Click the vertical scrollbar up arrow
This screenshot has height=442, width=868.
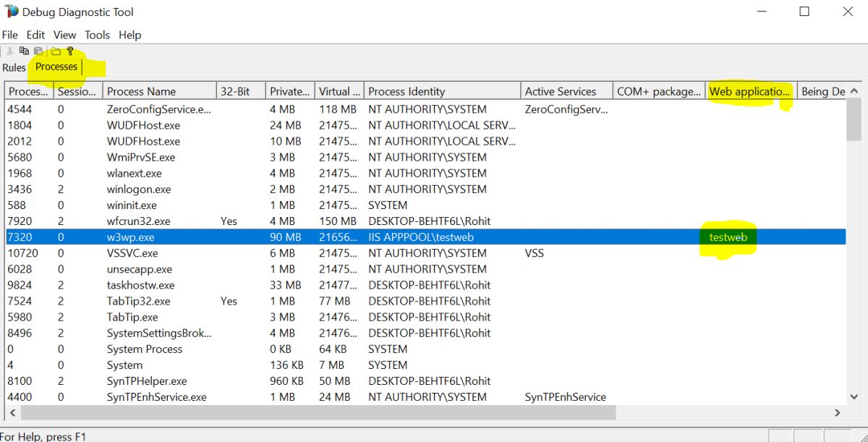[854, 91]
